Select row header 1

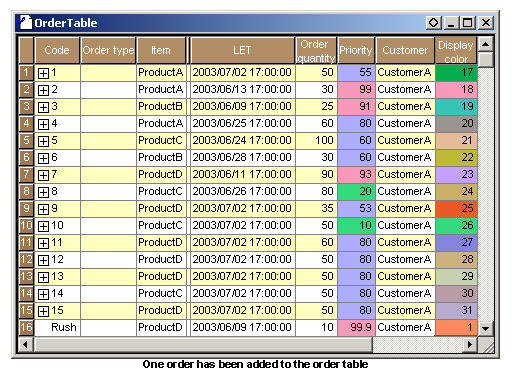(x=26, y=72)
